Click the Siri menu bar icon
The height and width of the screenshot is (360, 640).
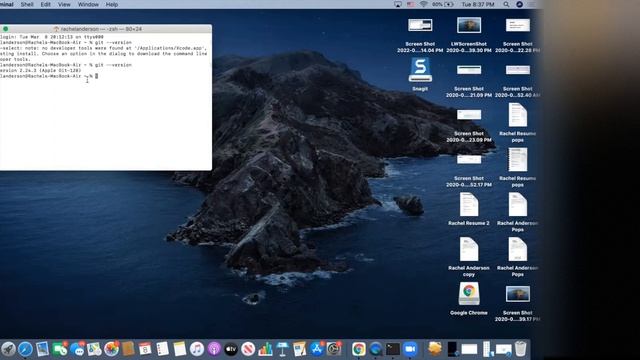519,4
